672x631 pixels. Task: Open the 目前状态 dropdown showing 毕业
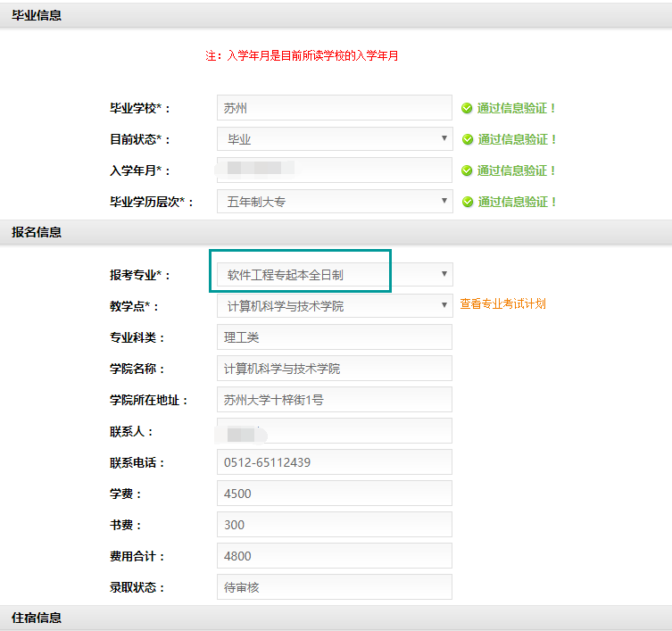[x=334, y=139]
